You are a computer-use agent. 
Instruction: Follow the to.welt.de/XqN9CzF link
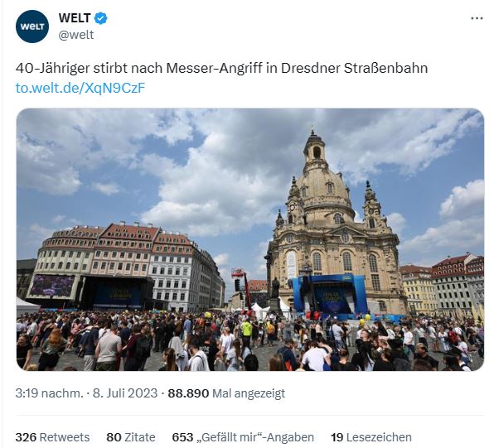80,88
